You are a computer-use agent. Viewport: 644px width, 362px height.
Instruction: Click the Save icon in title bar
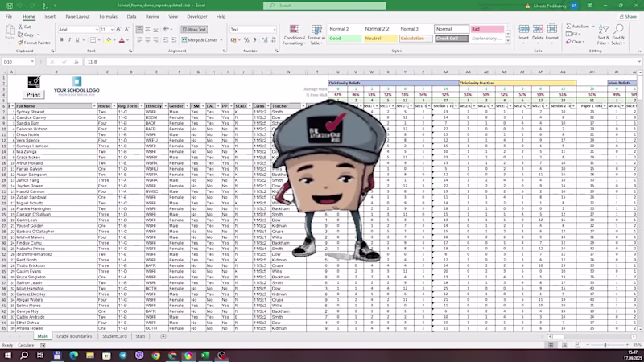pyautogui.click(x=10, y=6)
